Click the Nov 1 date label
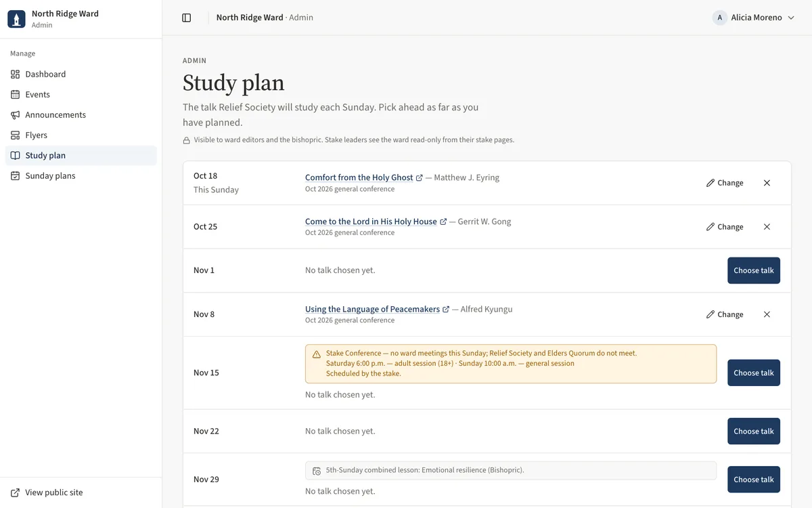The image size is (812, 508). (204, 270)
